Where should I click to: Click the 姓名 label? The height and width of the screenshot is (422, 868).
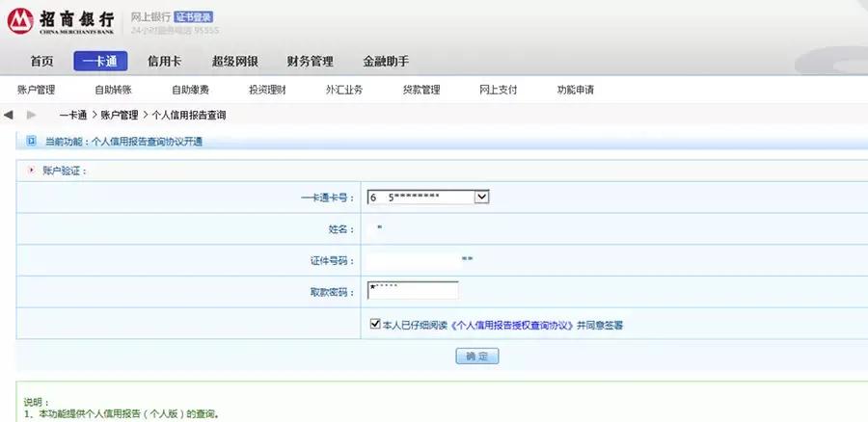pyautogui.click(x=341, y=229)
